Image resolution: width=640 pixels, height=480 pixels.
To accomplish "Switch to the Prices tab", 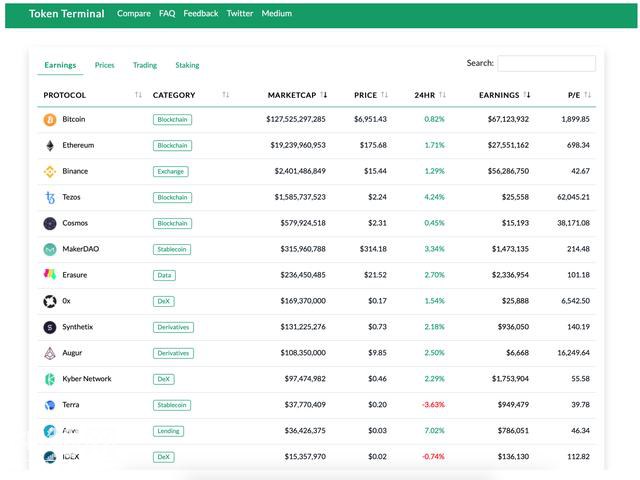I will point(104,65).
